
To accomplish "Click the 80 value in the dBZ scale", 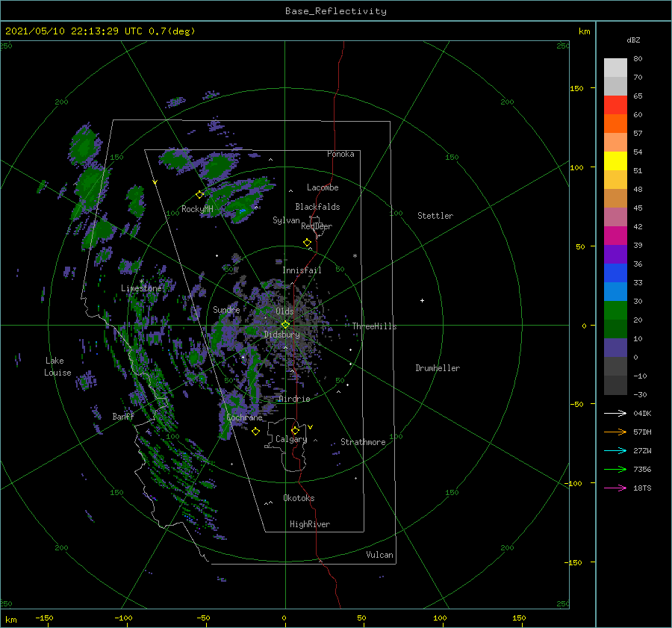I will pyautogui.click(x=638, y=59).
